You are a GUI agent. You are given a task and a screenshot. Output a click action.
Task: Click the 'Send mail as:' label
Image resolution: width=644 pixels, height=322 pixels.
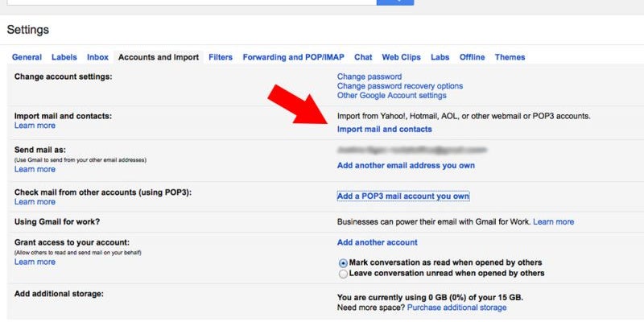click(39, 150)
